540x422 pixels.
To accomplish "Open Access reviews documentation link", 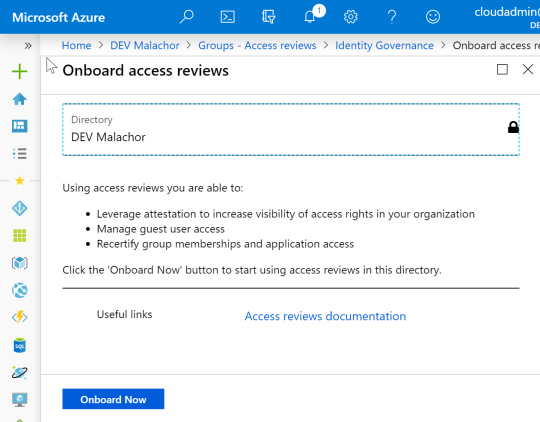I will click(325, 316).
